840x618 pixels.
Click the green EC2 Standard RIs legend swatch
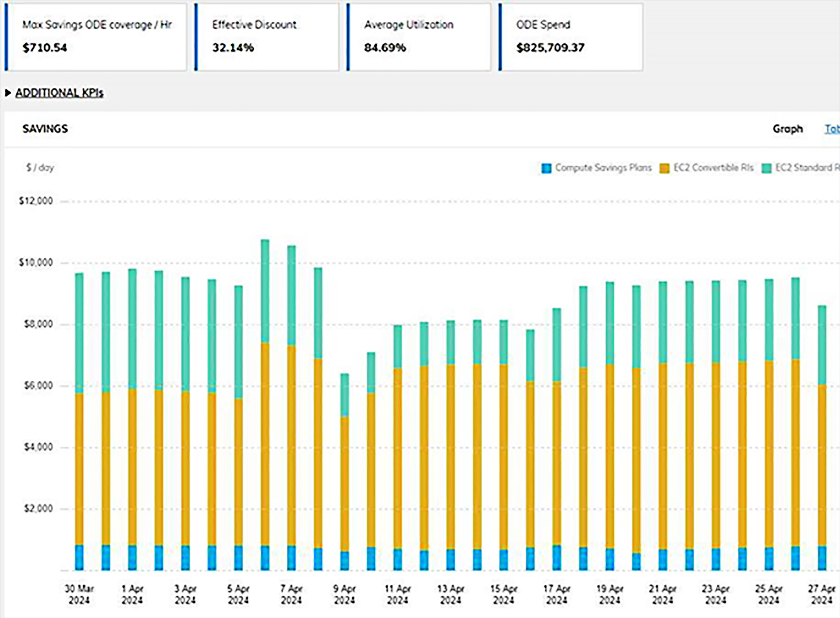(x=767, y=168)
